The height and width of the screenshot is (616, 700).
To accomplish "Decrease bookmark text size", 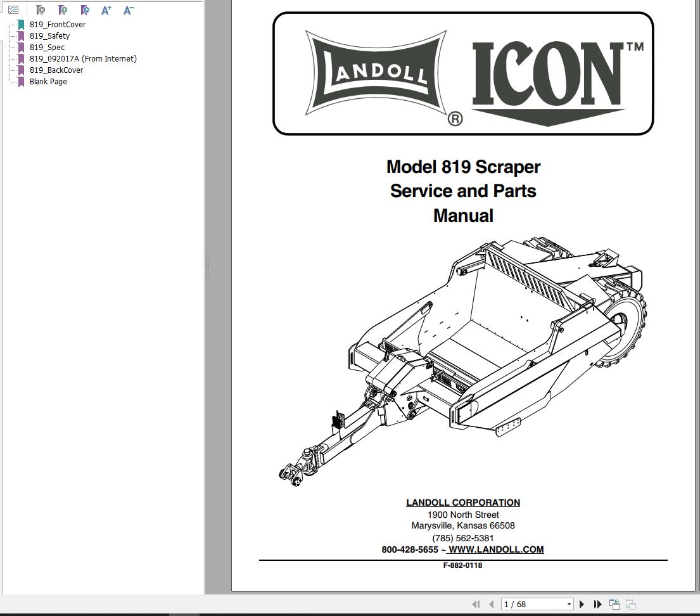I will 128,10.
